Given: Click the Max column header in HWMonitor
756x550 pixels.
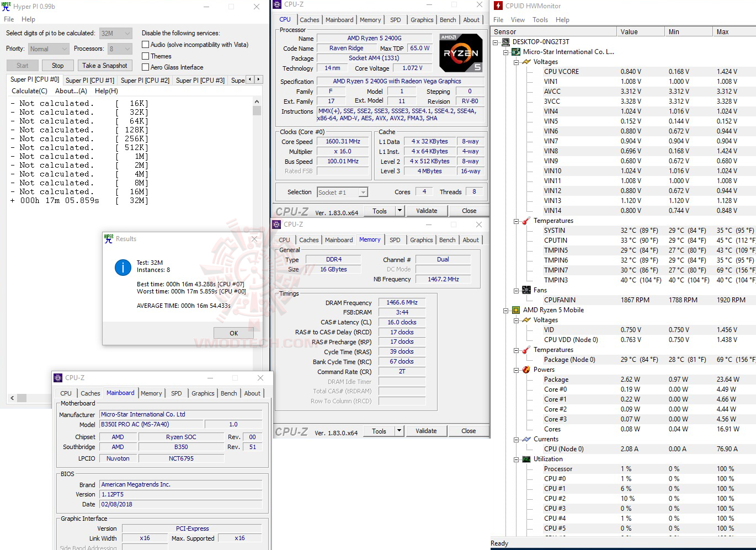Looking at the screenshot, I should [734, 31].
